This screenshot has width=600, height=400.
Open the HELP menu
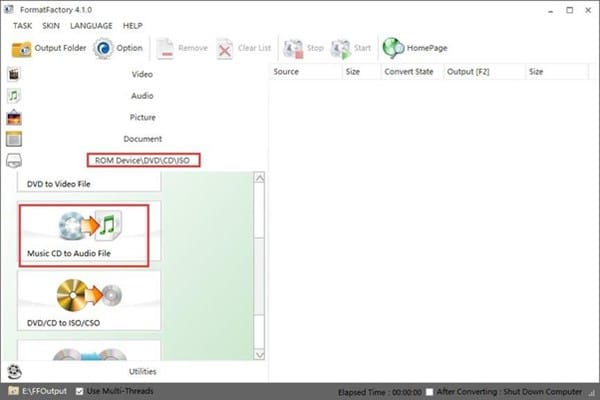132,26
